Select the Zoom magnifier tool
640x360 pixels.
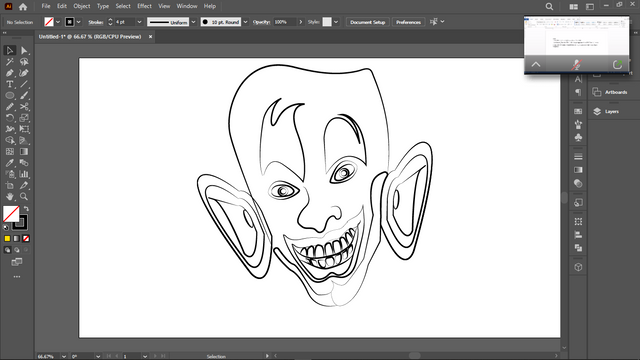pos(24,197)
